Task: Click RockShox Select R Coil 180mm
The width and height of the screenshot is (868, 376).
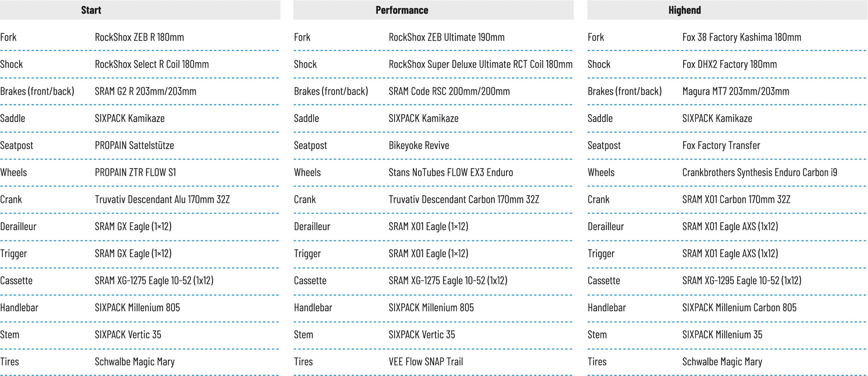Action: pyautogui.click(x=152, y=64)
